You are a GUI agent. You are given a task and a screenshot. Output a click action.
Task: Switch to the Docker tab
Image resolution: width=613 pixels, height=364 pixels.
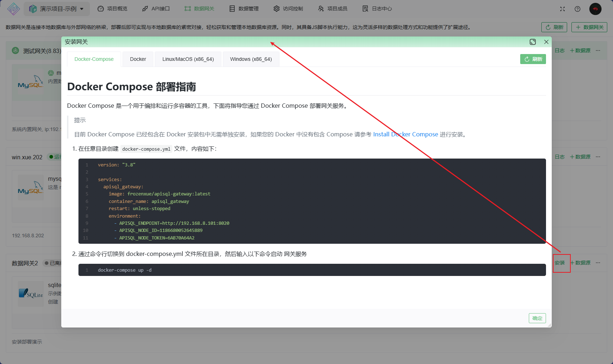tap(138, 59)
